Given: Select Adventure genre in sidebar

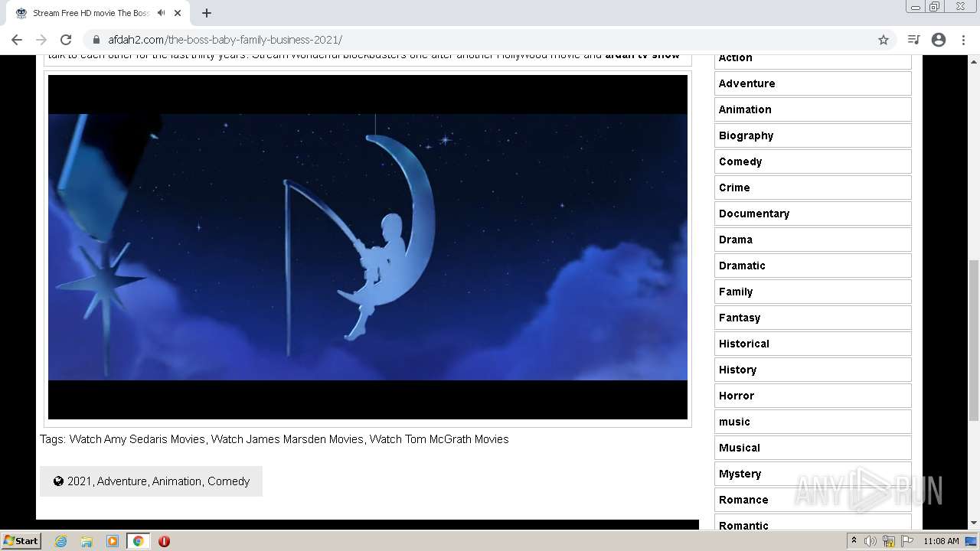Looking at the screenshot, I should (812, 83).
